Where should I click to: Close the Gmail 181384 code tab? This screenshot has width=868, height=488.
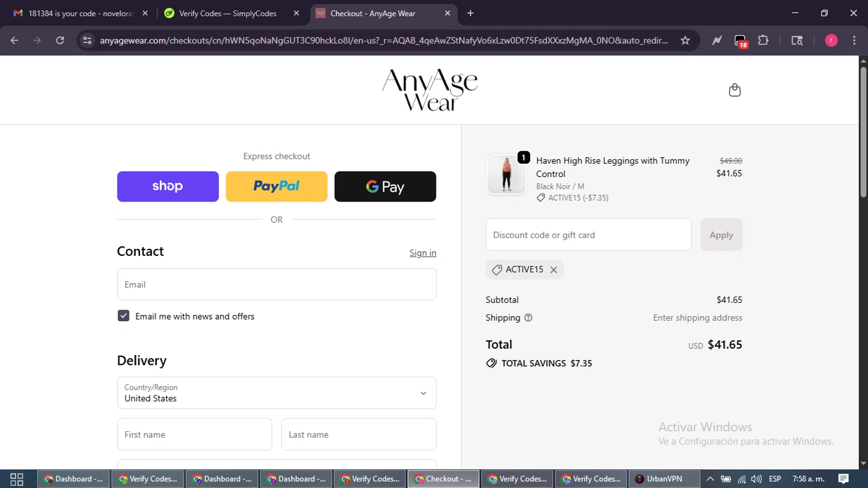[145, 13]
